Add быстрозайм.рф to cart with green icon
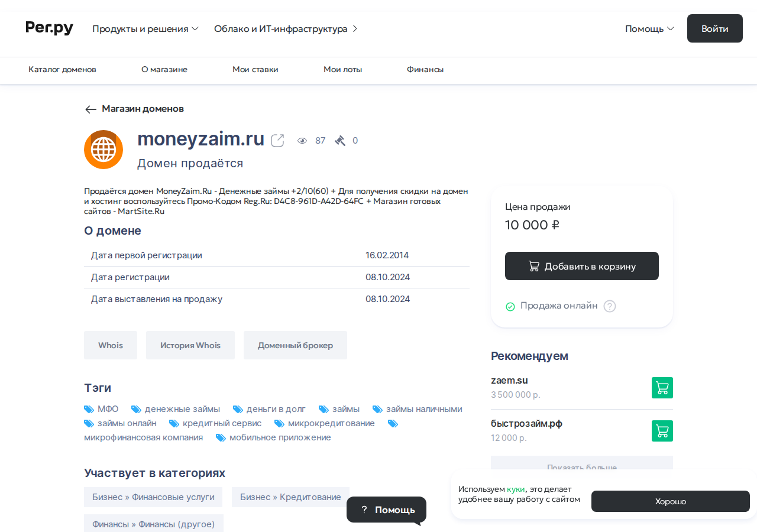The image size is (757, 532). (x=662, y=431)
